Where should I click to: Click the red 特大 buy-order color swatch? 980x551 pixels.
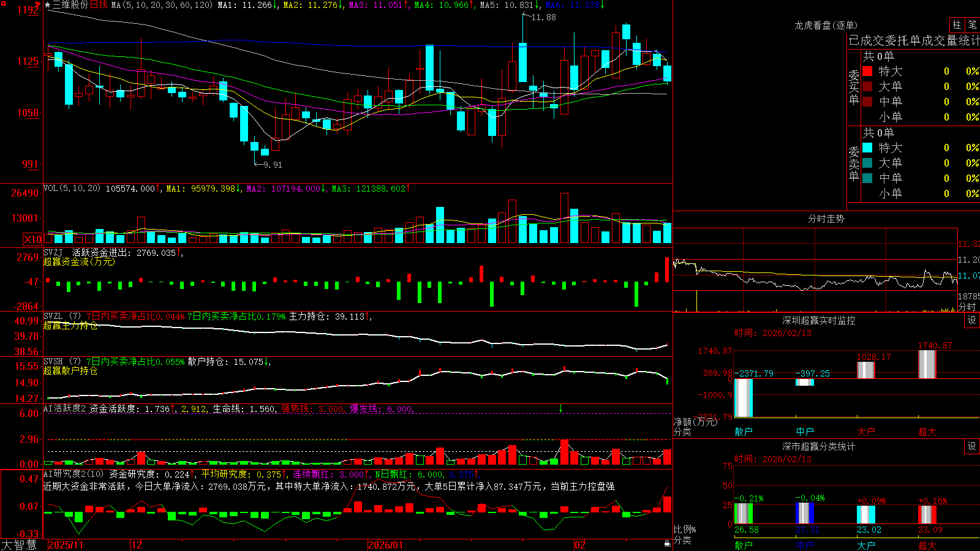tap(867, 71)
